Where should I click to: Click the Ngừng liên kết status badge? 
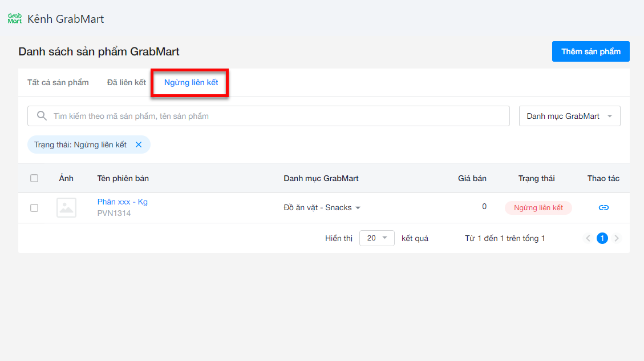tap(538, 208)
